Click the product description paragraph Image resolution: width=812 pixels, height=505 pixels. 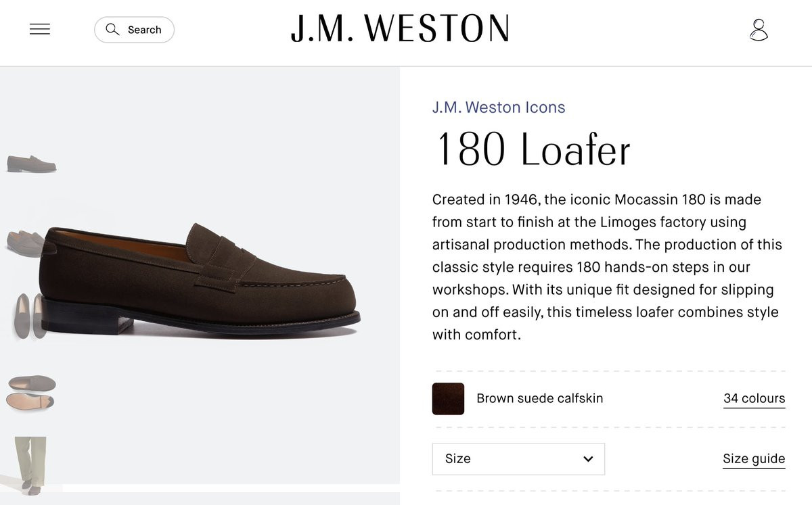[608, 267]
